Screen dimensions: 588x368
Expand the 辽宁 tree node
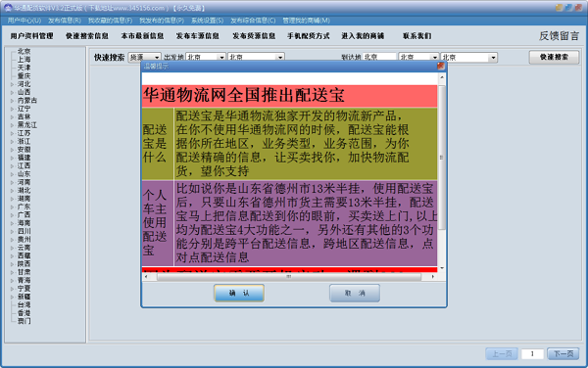coord(12,109)
